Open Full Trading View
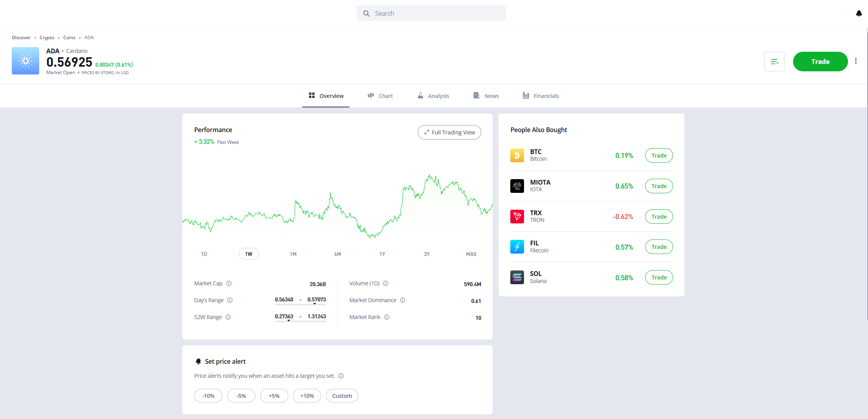The height and width of the screenshot is (419, 868). [x=449, y=132]
